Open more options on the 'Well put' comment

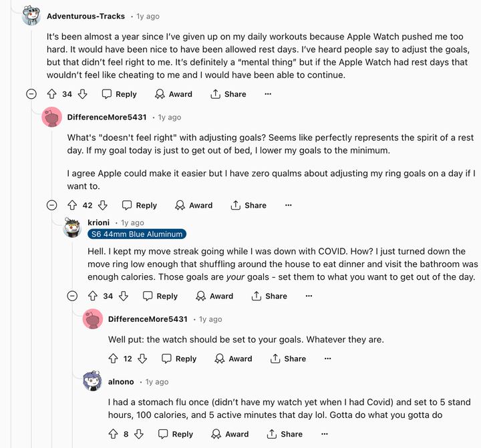327,359
